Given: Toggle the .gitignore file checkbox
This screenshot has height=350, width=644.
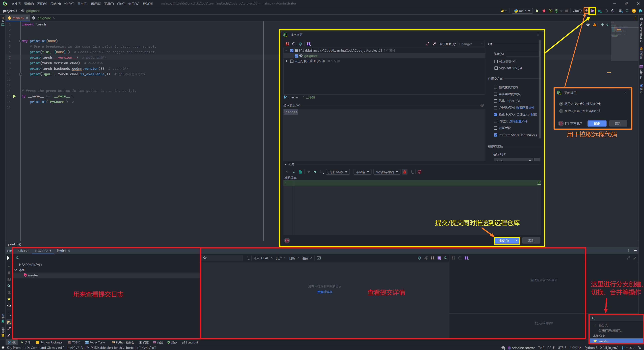Looking at the screenshot, I should [x=296, y=56].
